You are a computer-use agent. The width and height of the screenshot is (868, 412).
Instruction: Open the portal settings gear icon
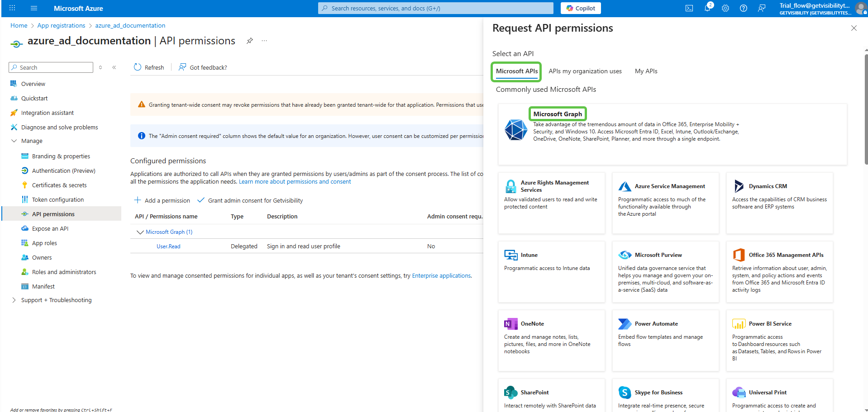coord(725,8)
